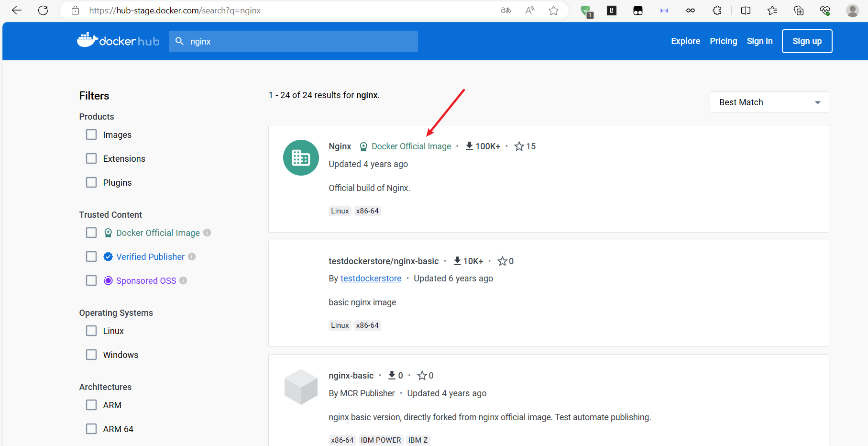Screen dimensions: 868x446
Task: Open Pricing in the top navigation
Action: click(723, 41)
